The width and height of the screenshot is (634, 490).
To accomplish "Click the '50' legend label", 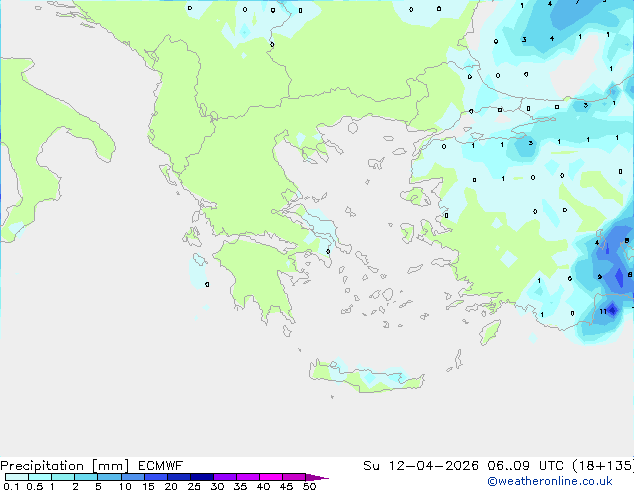I will coord(309,486).
